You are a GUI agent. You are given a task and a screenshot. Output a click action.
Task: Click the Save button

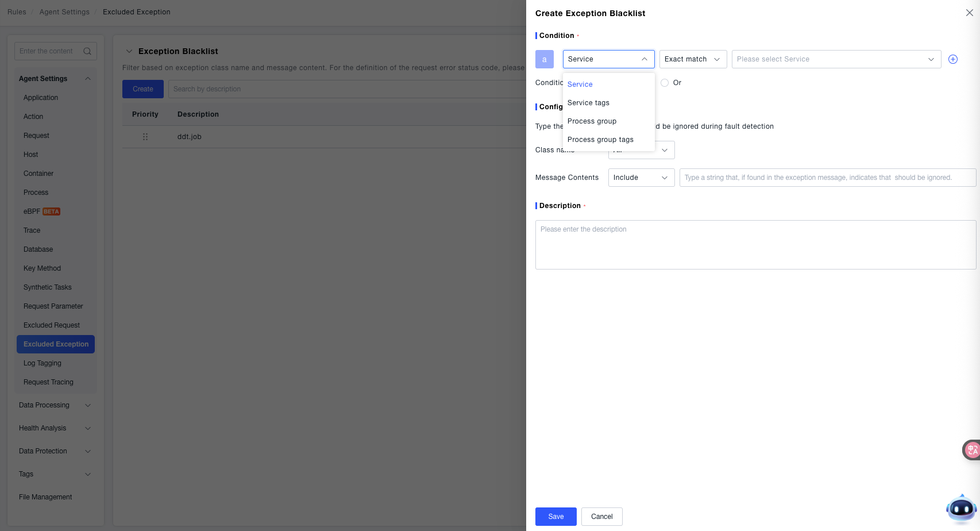click(x=555, y=517)
